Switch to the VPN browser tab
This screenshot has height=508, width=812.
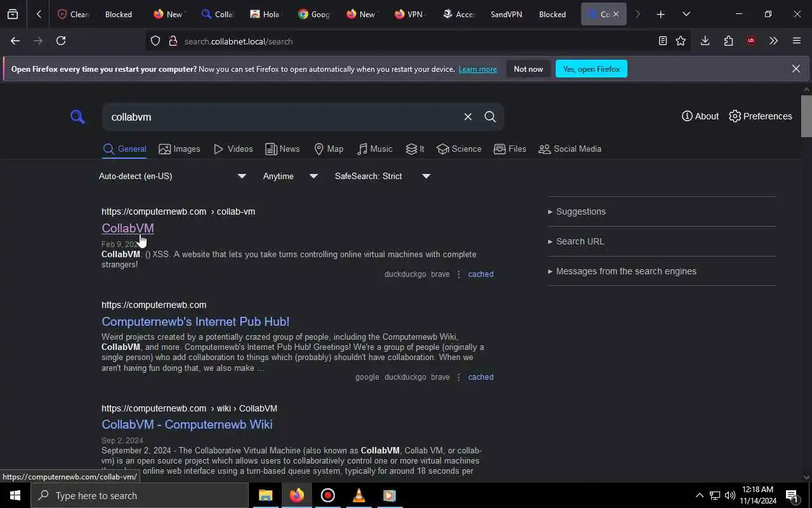(409, 14)
